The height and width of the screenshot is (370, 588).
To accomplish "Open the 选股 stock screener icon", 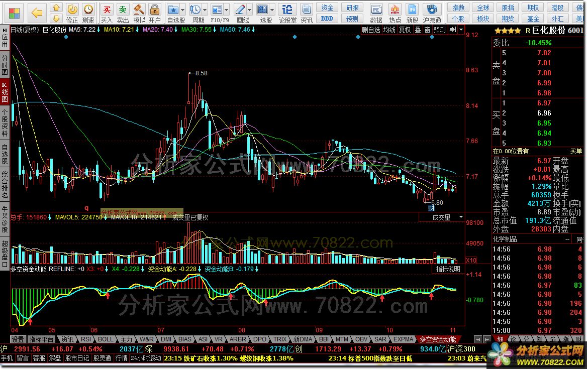I will click(263, 10).
